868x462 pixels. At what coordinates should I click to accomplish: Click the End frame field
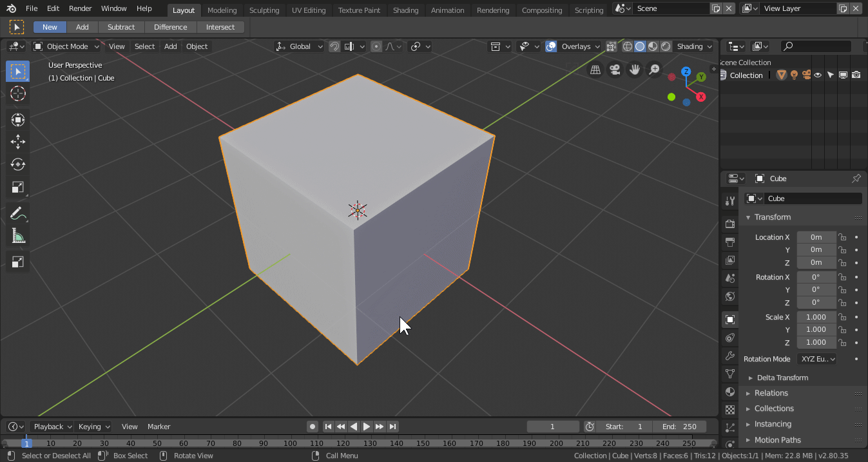pyautogui.click(x=679, y=427)
